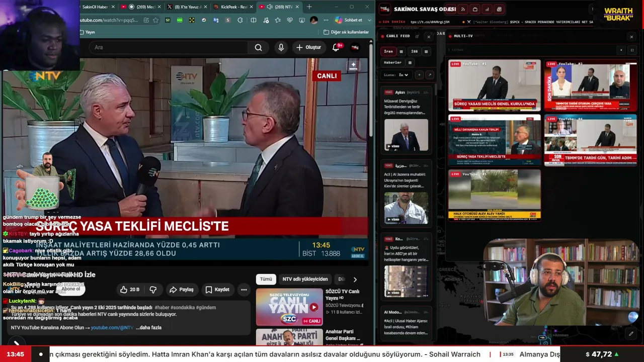Open the YouTube account avatar menu

[355, 47]
